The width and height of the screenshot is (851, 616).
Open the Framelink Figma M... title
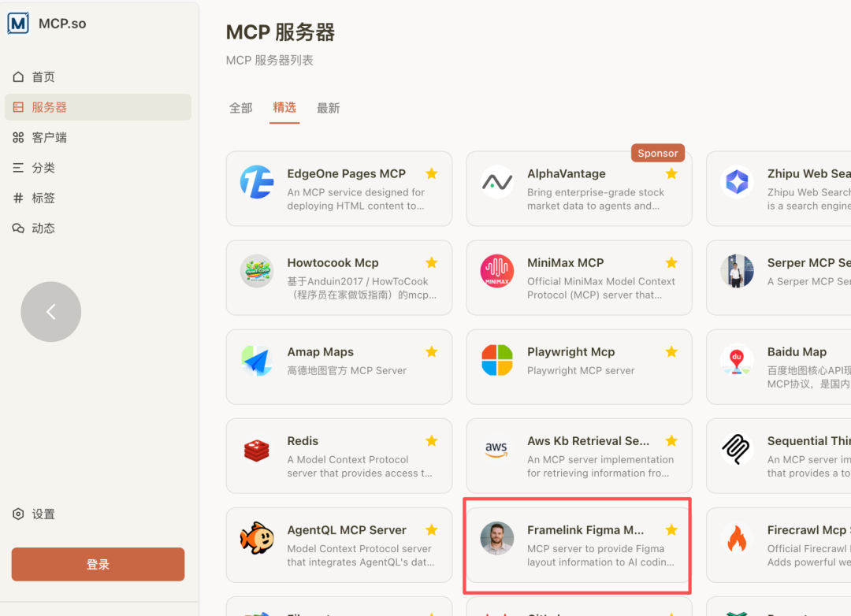(x=585, y=529)
